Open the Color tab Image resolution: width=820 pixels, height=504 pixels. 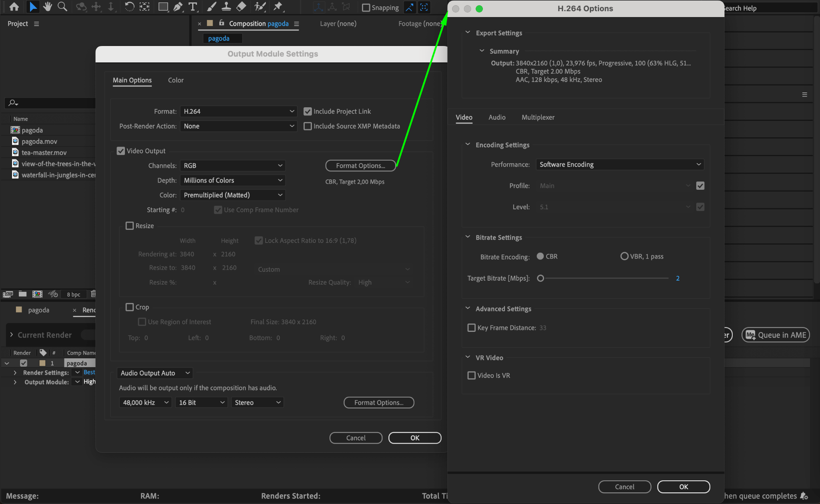click(x=175, y=80)
